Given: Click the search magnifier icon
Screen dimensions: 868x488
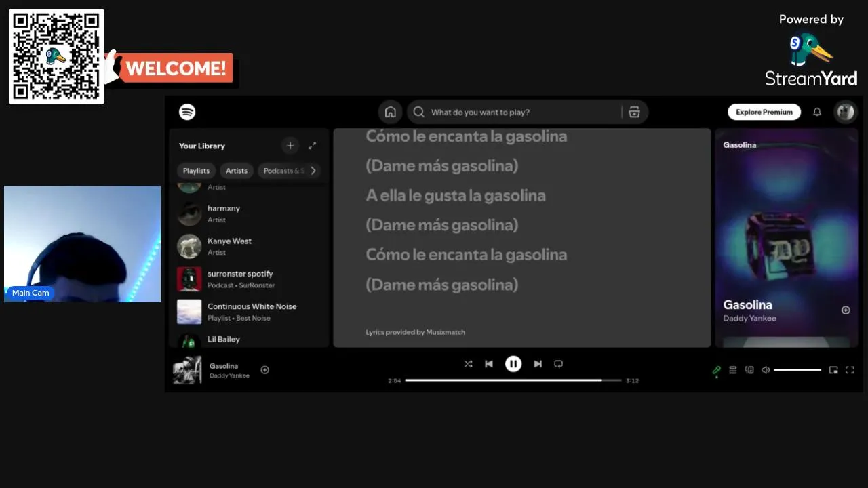Looking at the screenshot, I should click(419, 112).
